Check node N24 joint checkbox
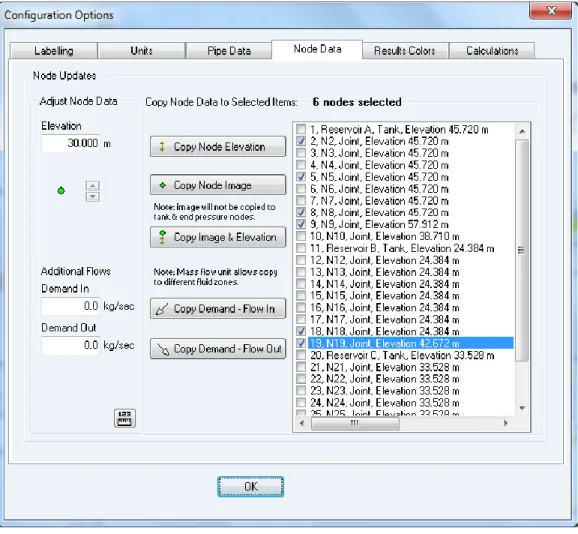 point(301,402)
